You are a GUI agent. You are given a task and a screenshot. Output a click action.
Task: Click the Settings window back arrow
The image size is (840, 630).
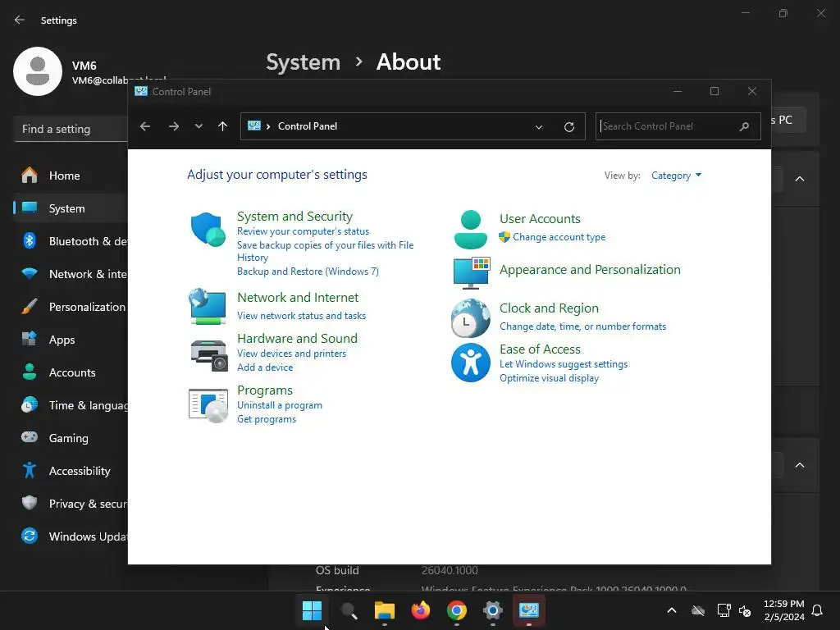coord(20,21)
